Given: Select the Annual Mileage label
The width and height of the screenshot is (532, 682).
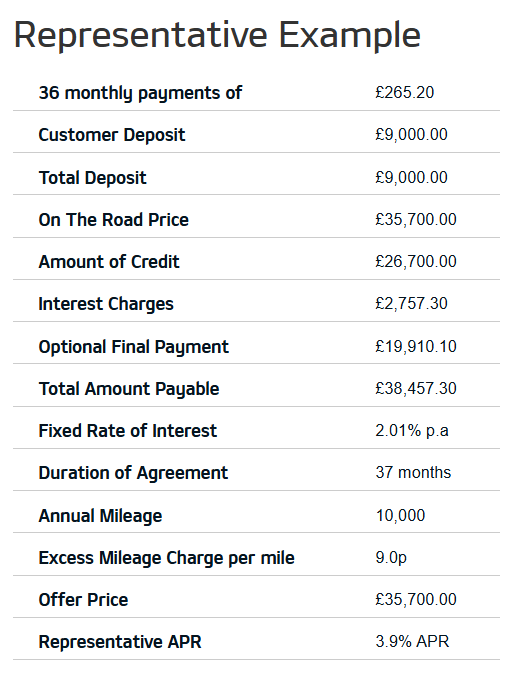Looking at the screenshot, I should [100, 516].
